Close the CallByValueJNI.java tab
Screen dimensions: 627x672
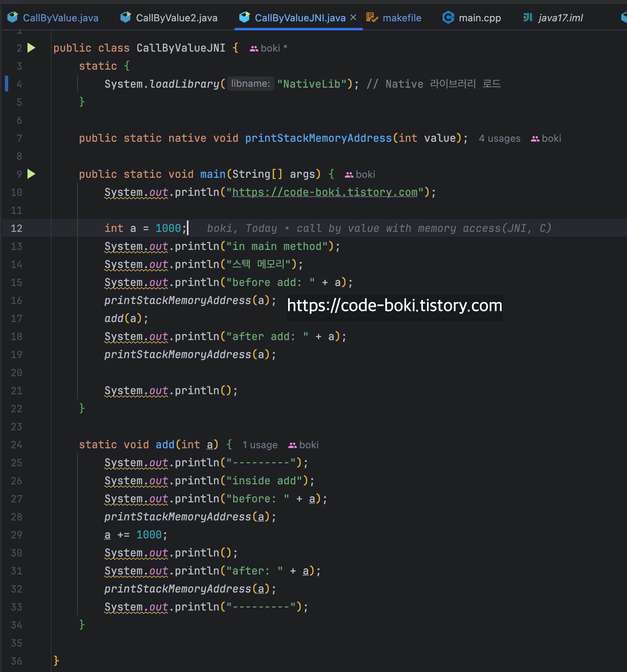click(353, 17)
